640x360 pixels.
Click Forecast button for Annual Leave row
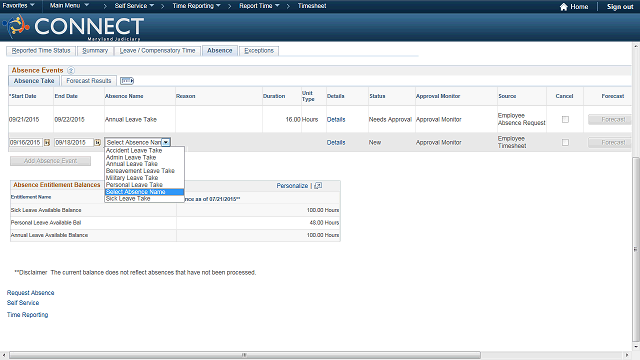tap(610, 120)
